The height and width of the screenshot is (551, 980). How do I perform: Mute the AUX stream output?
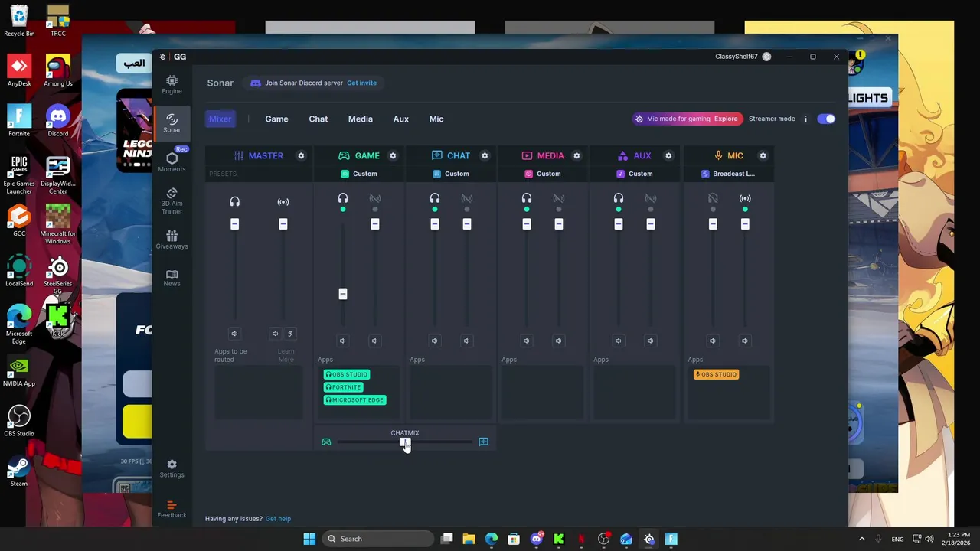click(650, 341)
